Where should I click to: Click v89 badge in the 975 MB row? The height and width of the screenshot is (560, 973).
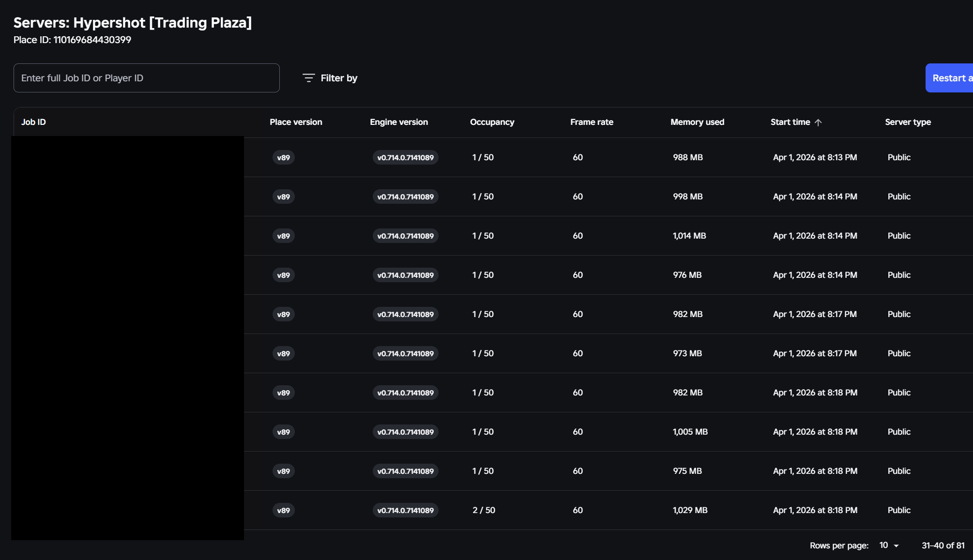(283, 471)
